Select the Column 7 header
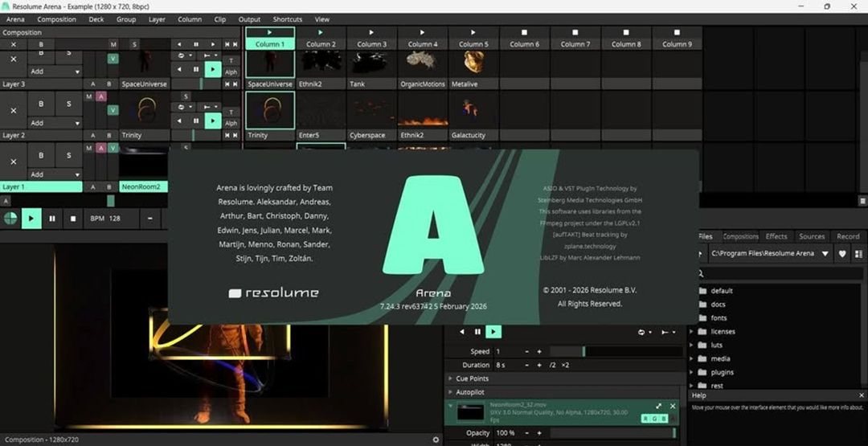 (x=575, y=44)
